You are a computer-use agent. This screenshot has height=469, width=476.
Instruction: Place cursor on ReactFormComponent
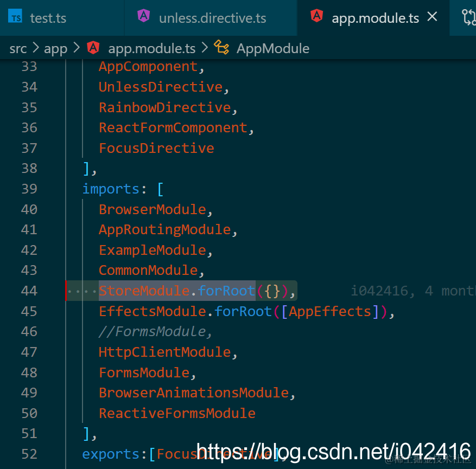pyautogui.click(x=173, y=128)
